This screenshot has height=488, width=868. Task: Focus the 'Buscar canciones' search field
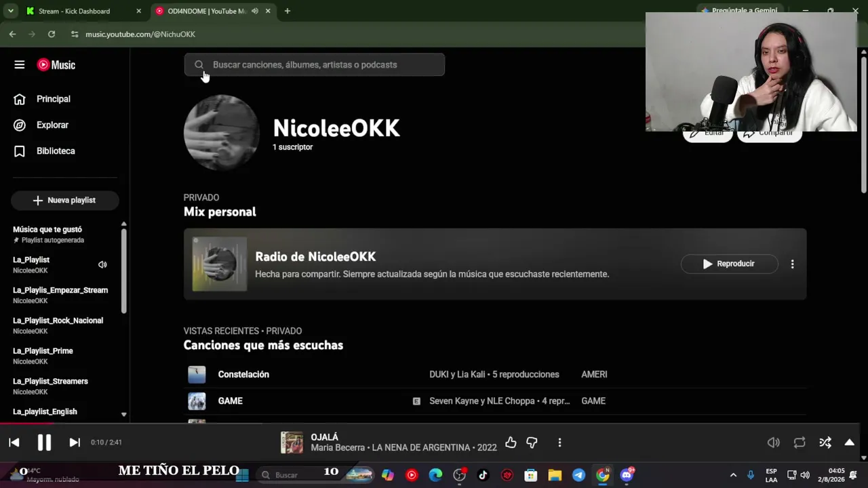click(315, 64)
